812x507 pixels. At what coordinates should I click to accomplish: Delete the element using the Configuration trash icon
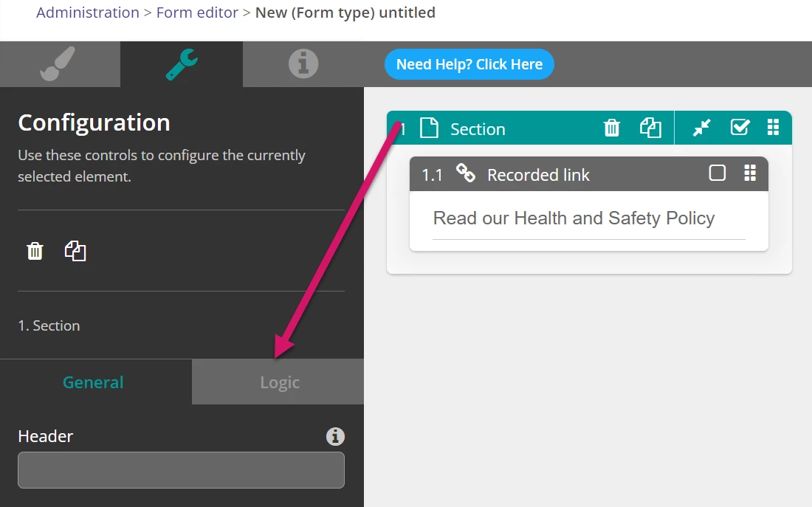(35, 251)
